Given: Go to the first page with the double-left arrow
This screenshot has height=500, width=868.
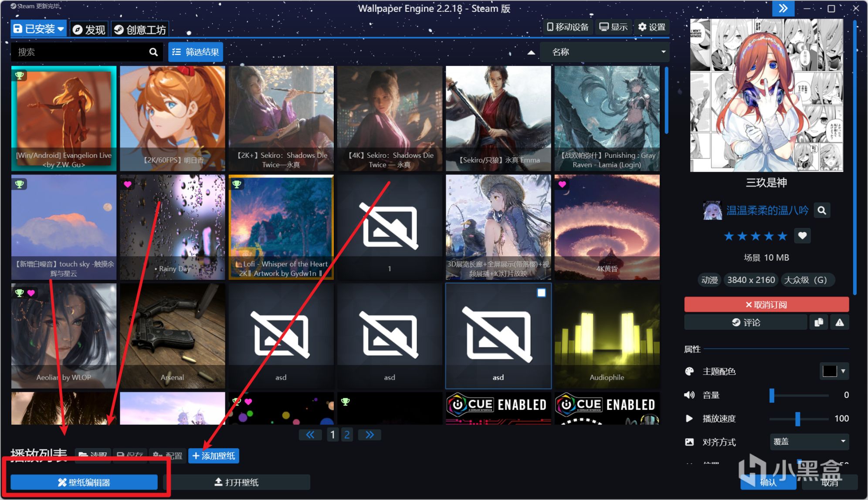Looking at the screenshot, I should (310, 435).
